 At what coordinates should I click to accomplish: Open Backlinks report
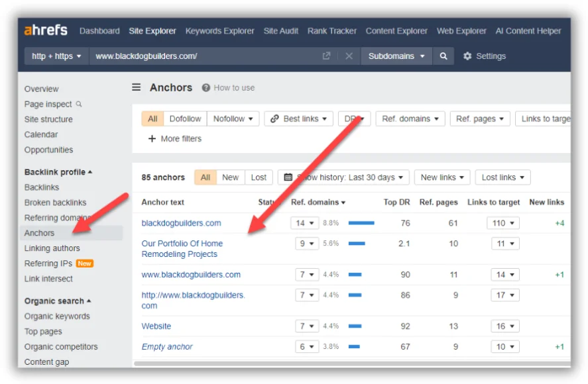pyautogui.click(x=42, y=187)
